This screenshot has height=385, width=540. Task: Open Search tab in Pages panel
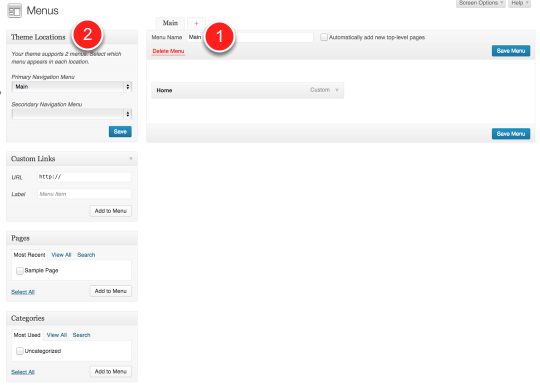click(86, 255)
